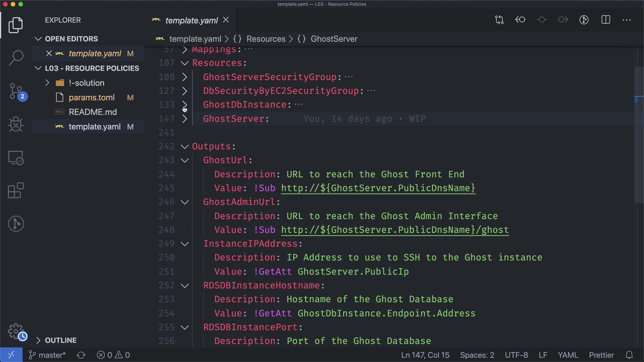Open the Remote Explorer view
This screenshot has width=644, height=362.
[16, 158]
